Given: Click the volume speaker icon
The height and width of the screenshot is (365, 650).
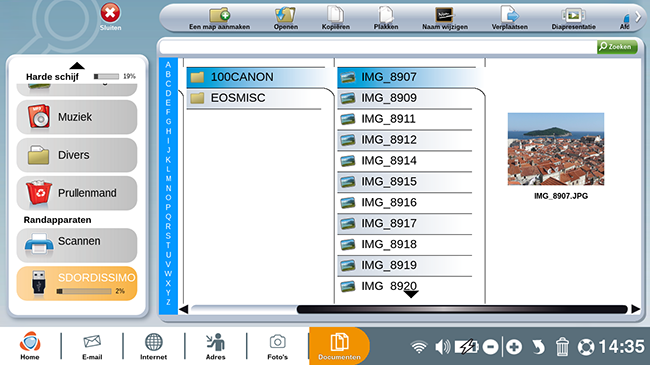Looking at the screenshot, I should (442, 347).
